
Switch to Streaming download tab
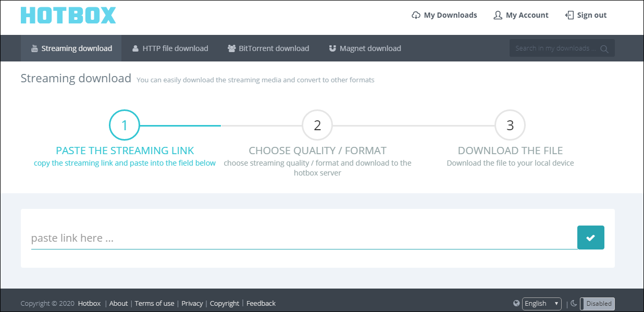71,48
